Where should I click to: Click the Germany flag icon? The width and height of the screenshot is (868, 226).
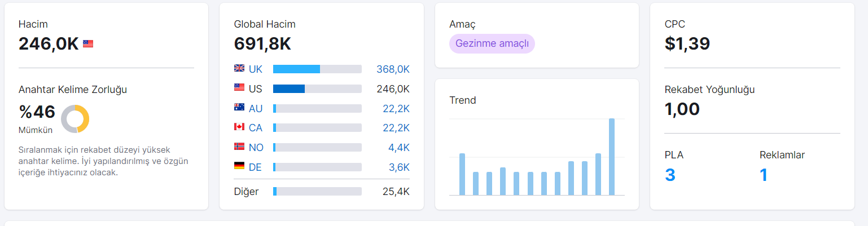[239, 166]
